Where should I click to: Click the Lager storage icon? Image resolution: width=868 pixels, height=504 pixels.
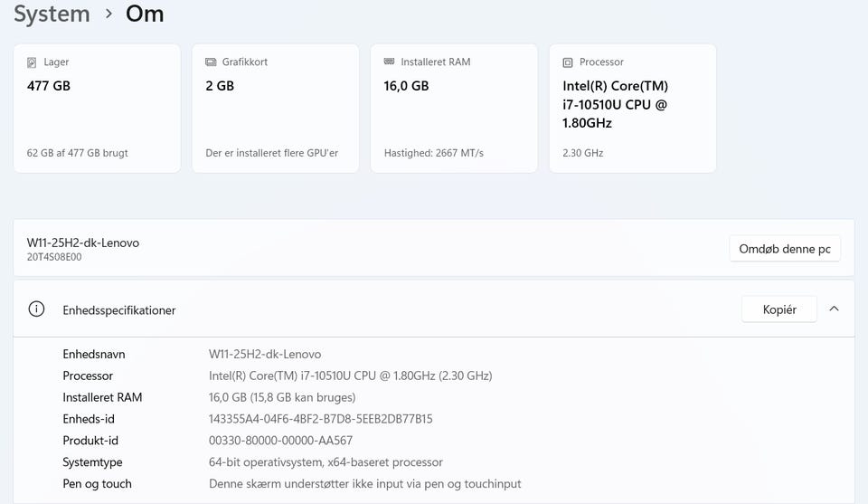click(32, 62)
